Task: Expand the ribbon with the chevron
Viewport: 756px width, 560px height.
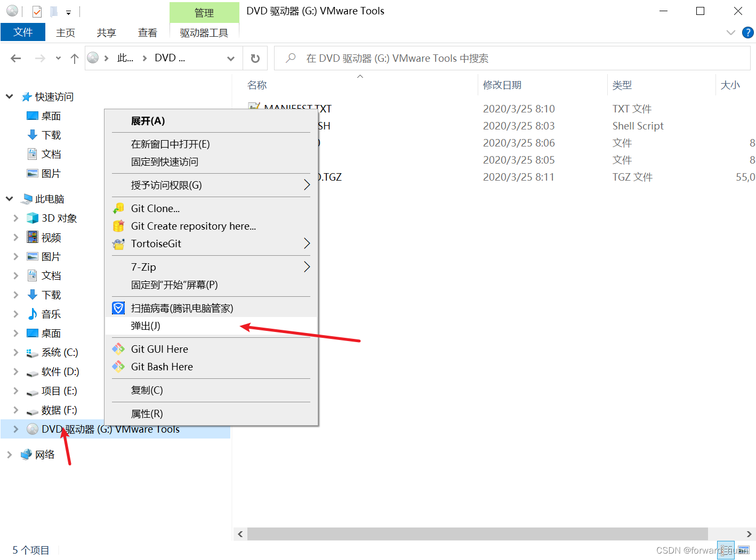Action: [731, 33]
